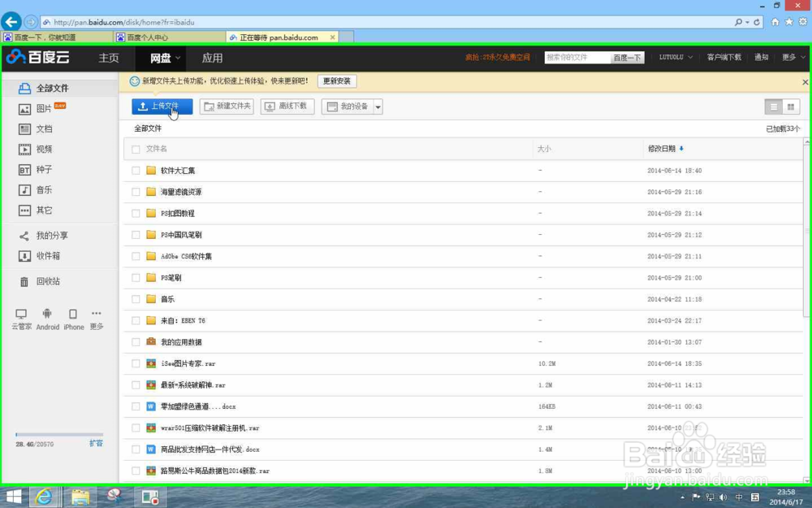Switch to list view
The width and height of the screenshot is (812, 508).
pos(774,106)
